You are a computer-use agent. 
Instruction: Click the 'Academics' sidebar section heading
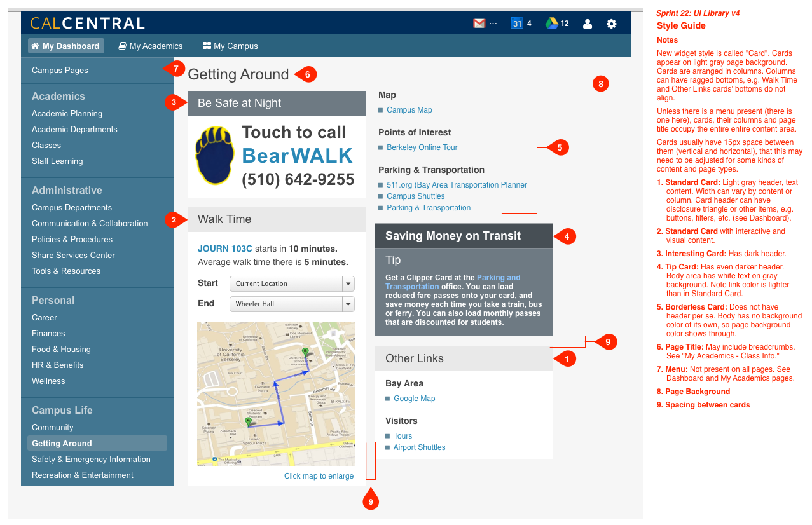tap(58, 96)
